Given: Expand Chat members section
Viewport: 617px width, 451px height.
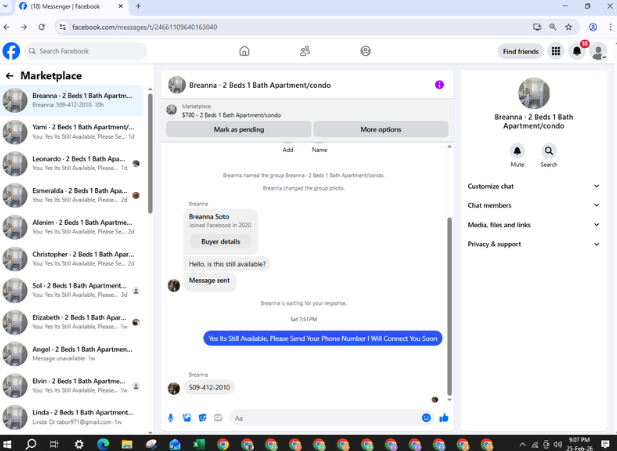Looking at the screenshot, I should point(533,205).
